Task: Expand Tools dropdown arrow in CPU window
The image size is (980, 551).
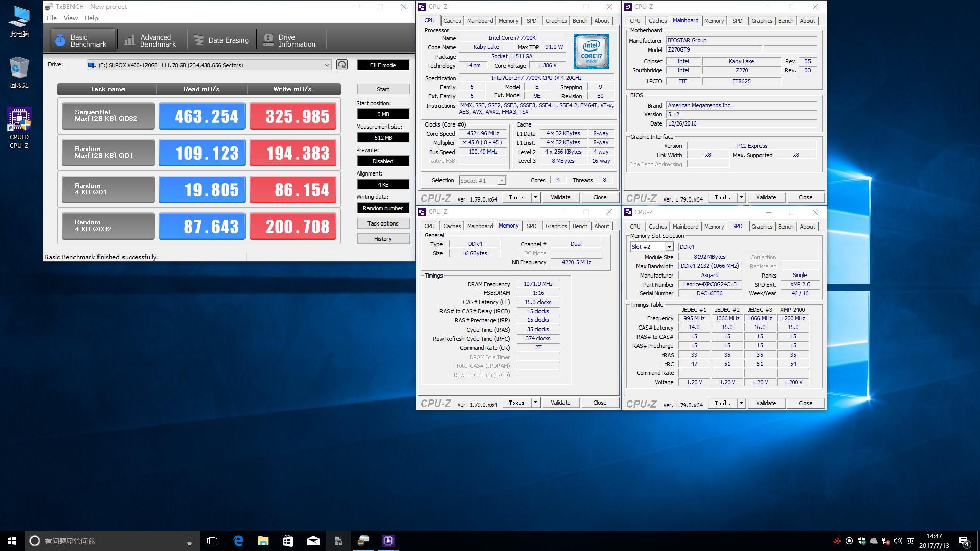Action: pyautogui.click(x=535, y=197)
